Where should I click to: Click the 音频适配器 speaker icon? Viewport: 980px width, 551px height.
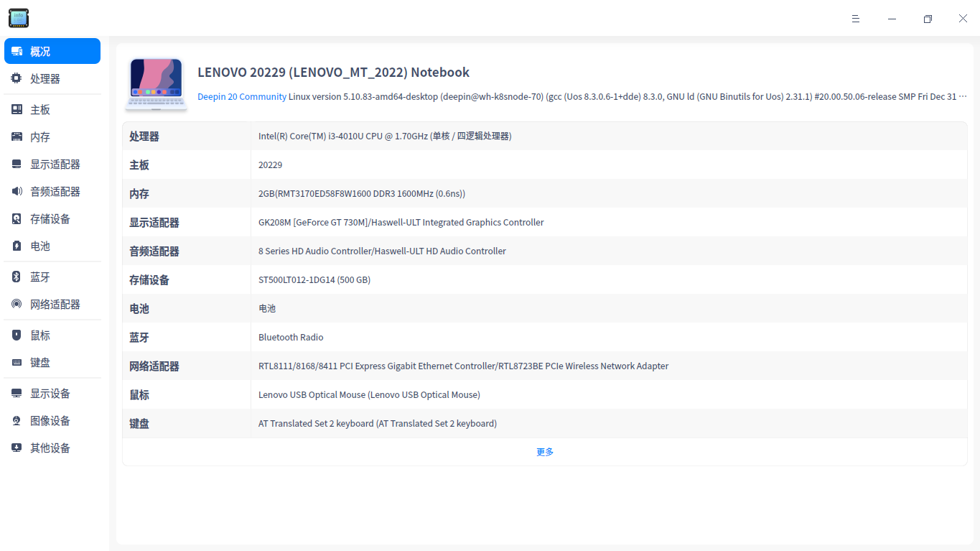click(x=17, y=191)
